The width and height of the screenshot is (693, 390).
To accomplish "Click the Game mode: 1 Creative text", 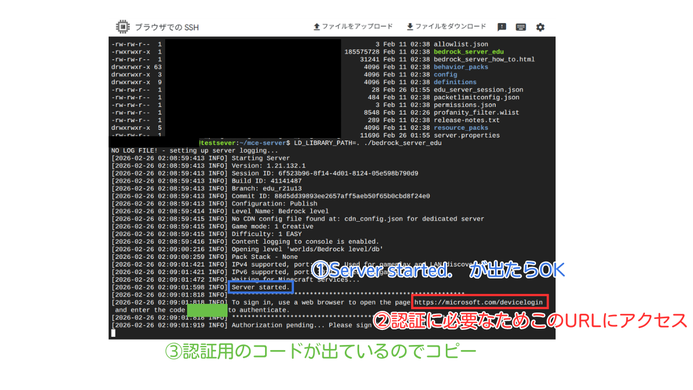I will pyautogui.click(x=272, y=226).
